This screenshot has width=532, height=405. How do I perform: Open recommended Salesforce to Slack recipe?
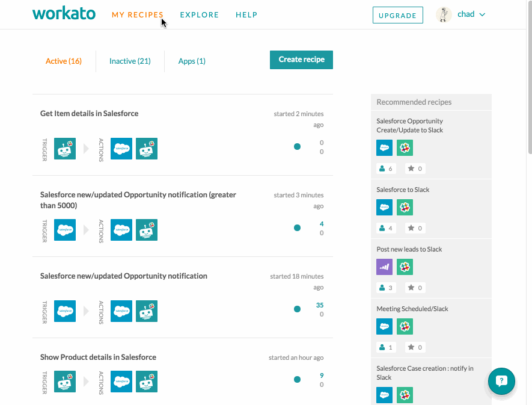pos(403,190)
